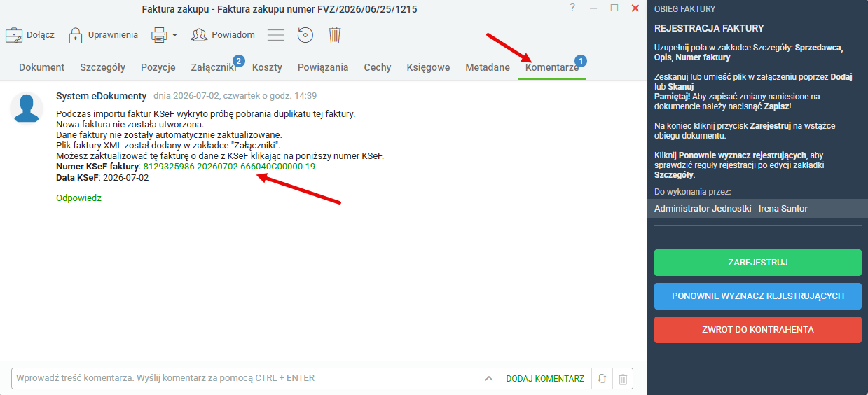Click the printer icon
This screenshot has width=868, height=395.
click(159, 35)
